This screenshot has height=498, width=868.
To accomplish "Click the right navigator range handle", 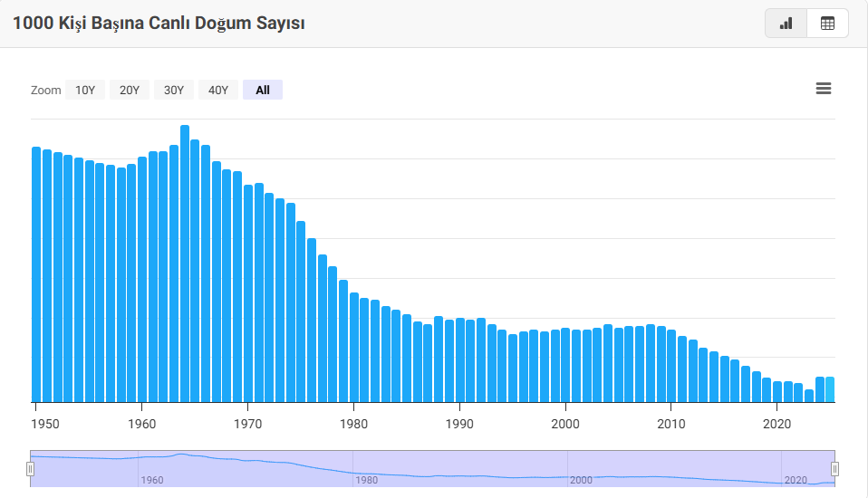I will [x=834, y=468].
